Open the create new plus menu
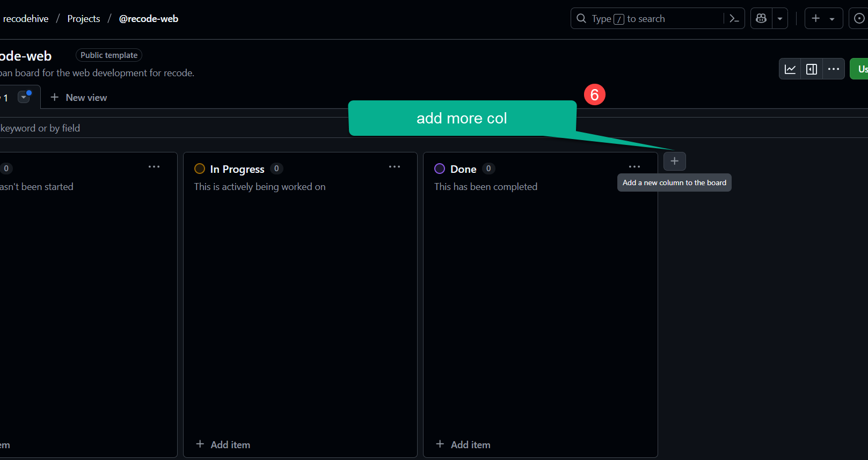 click(x=823, y=19)
